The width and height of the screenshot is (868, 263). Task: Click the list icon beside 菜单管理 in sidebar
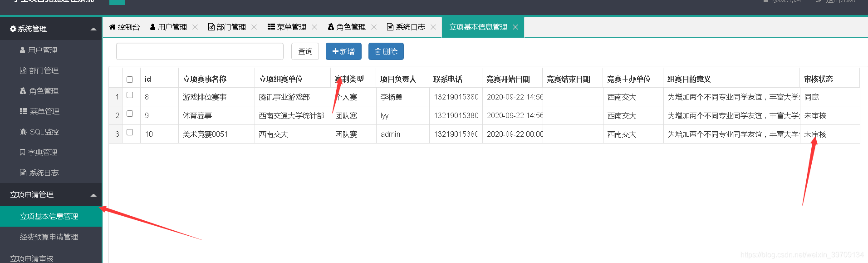click(x=24, y=111)
